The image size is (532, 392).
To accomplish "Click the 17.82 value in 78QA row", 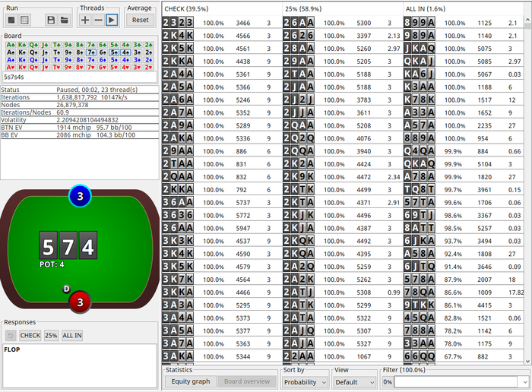I will pos(516,292).
